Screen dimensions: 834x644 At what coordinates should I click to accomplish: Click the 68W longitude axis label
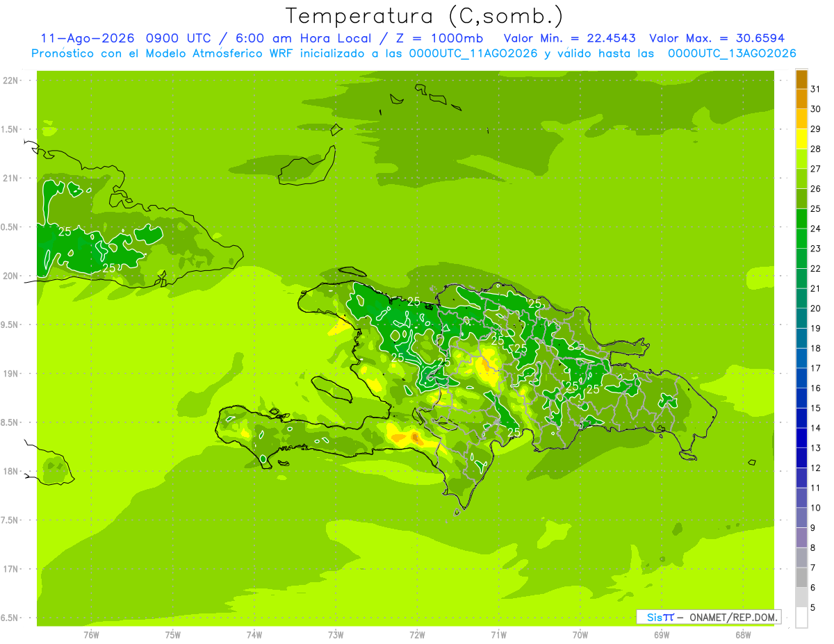(742, 635)
